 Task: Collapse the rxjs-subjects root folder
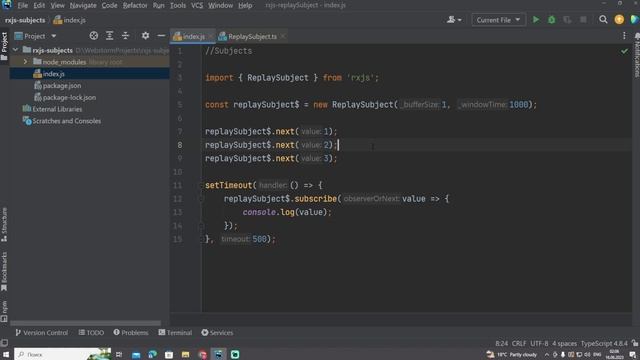(x=16, y=50)
